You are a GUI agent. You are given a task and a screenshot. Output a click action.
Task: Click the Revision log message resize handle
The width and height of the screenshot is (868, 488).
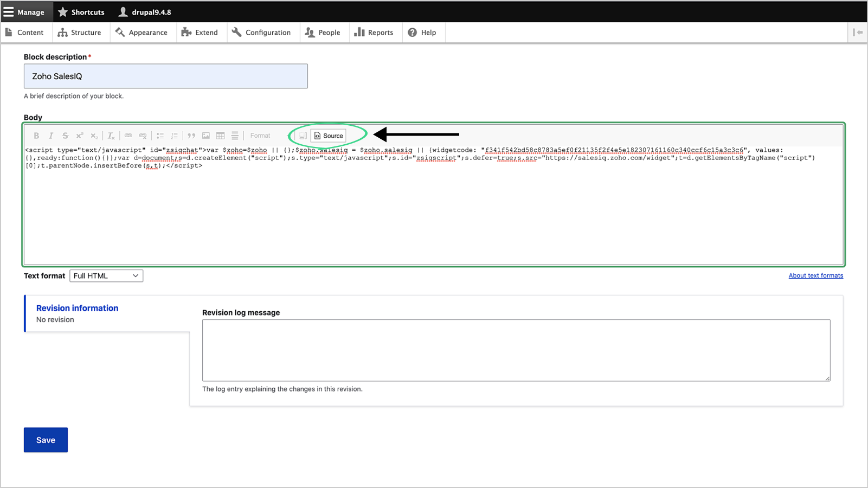click(x=827, y=378)
